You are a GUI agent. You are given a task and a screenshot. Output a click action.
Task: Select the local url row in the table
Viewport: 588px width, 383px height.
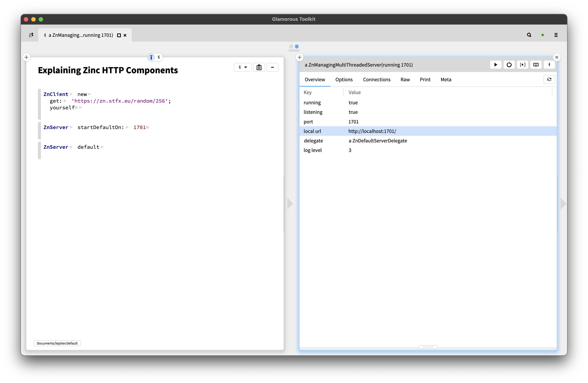372,131
